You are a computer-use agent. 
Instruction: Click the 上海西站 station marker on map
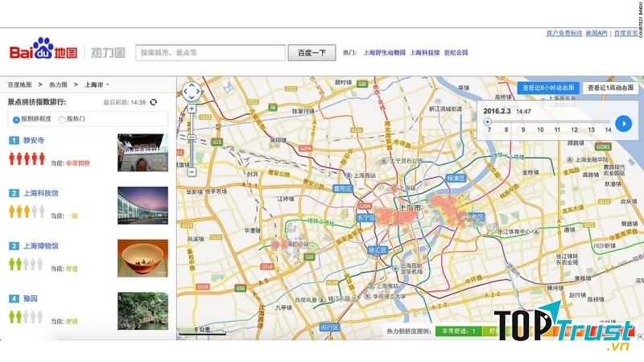(348, 175)
